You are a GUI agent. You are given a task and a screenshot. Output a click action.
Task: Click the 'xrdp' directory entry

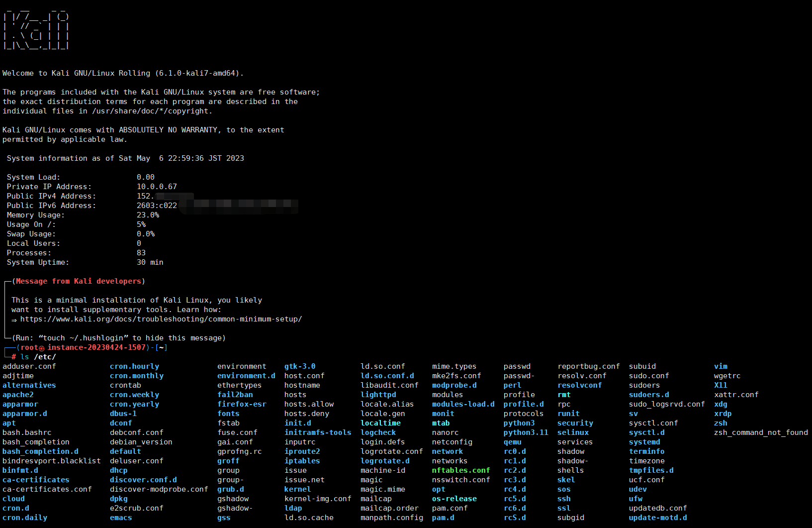[x=722, y=414]
